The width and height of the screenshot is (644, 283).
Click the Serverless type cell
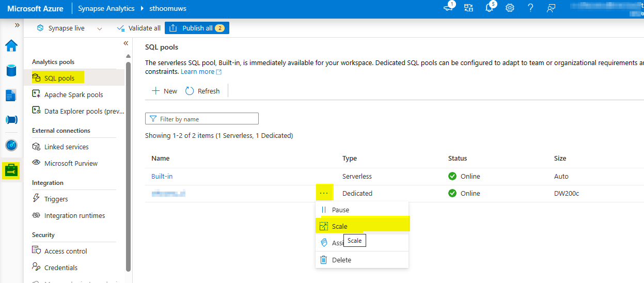[357, 176]
